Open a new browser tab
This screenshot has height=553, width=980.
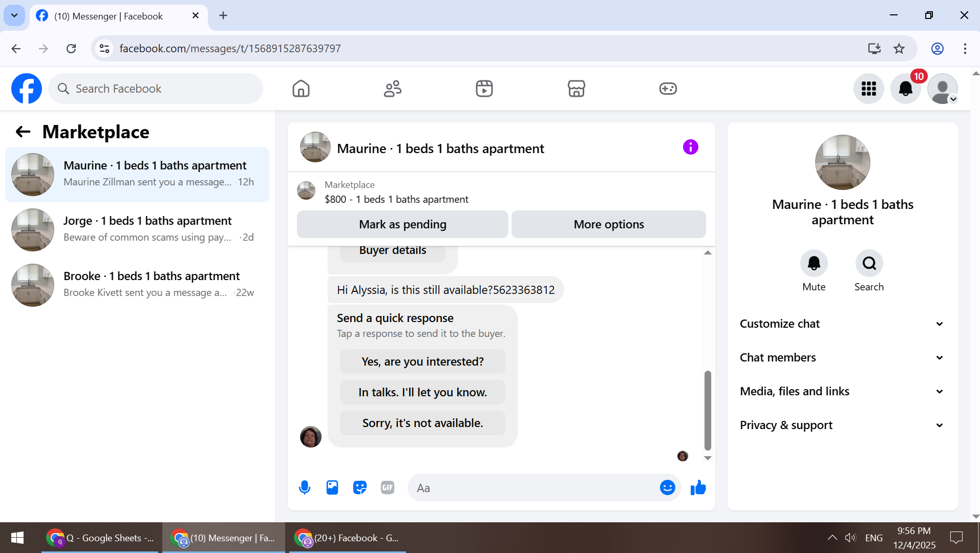[x=223, y=15]
